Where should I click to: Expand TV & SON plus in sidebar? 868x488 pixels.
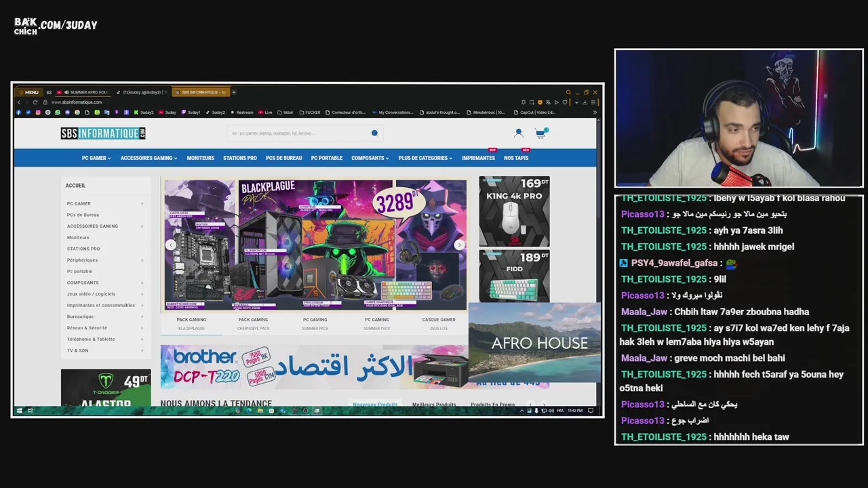142,350
